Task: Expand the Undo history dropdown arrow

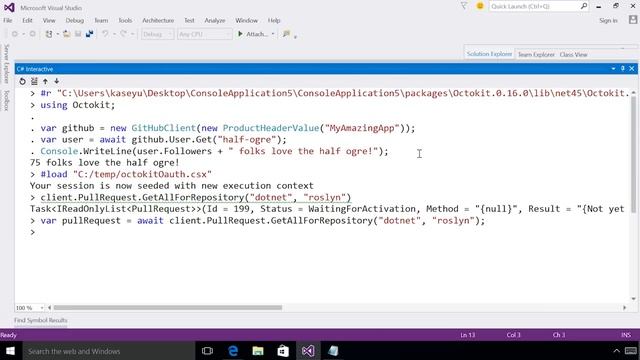Action: click(114, 34)
